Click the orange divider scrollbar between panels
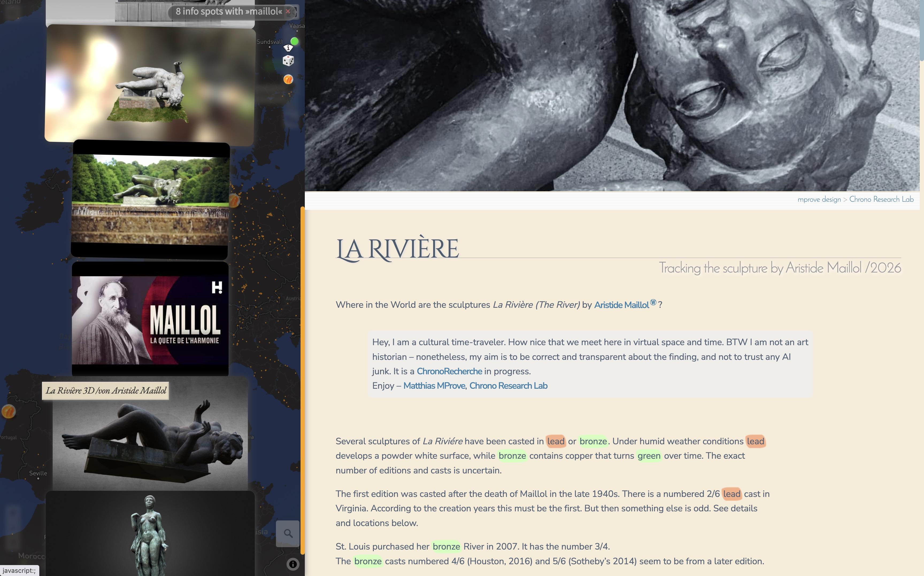Viewport: 924px width, 576px height. click(302, 380)
